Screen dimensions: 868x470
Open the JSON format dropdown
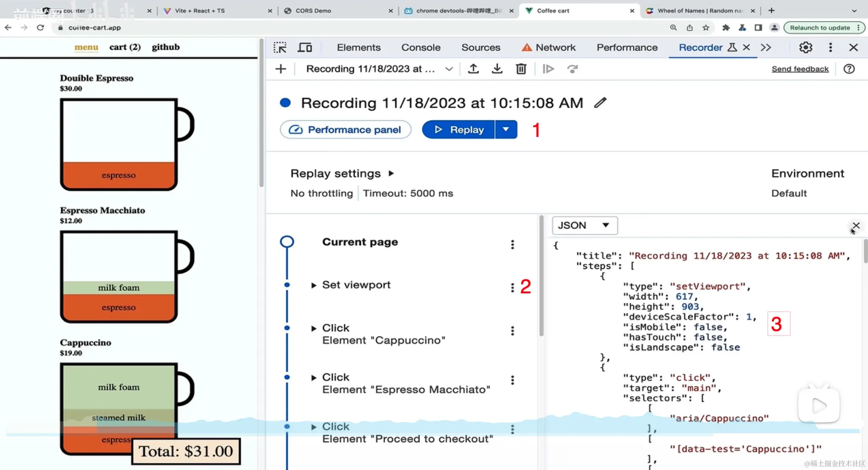[584, 225]
